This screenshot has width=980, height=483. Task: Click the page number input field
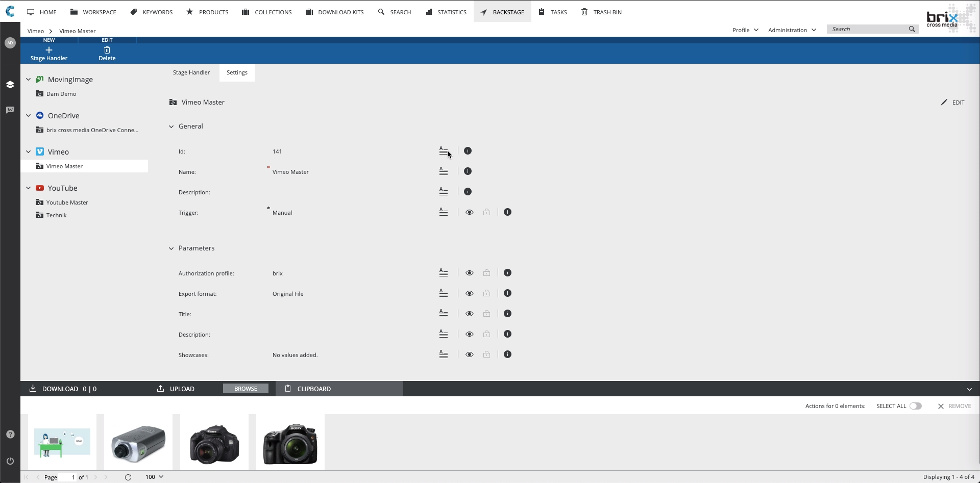[x=68, y=477]
